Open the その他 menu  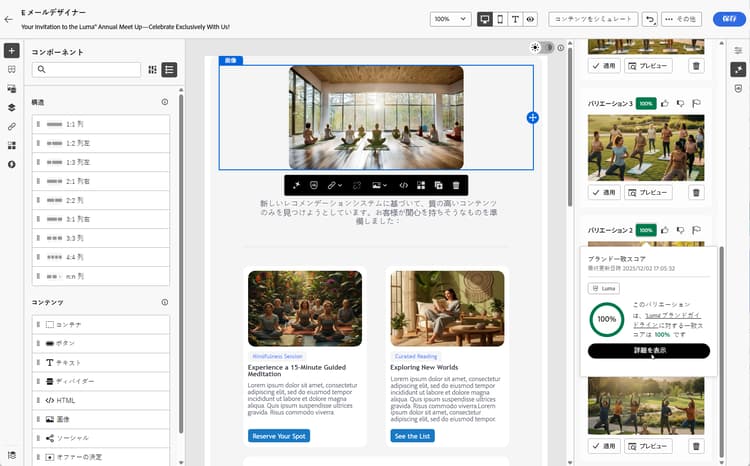(681, 19)
